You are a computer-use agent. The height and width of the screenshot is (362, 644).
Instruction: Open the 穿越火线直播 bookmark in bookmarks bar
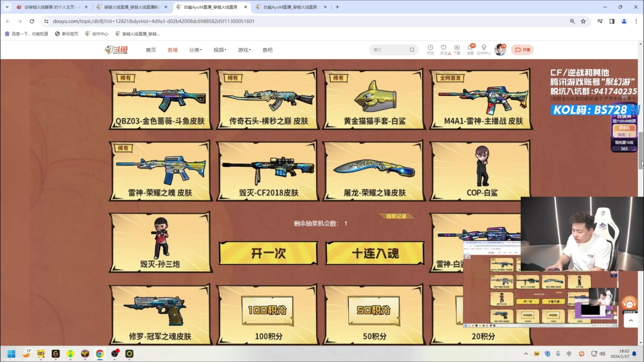click(137, 34)
